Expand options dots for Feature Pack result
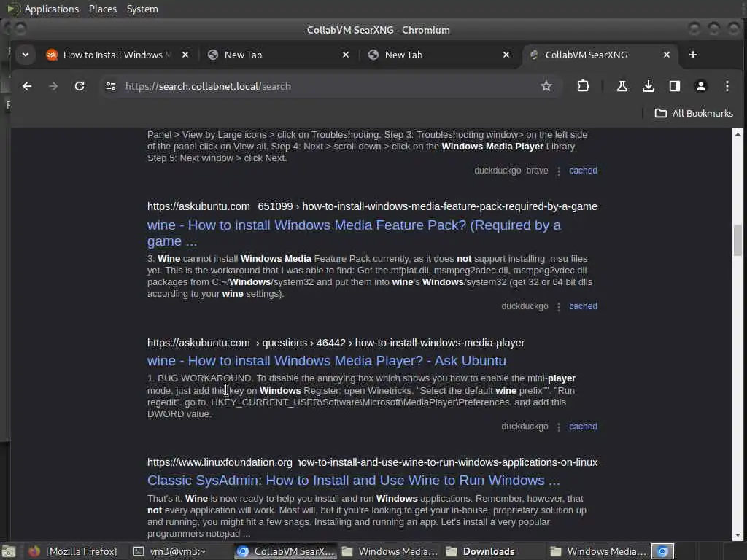Screen dimensions: 747x560 click(559, 307)
